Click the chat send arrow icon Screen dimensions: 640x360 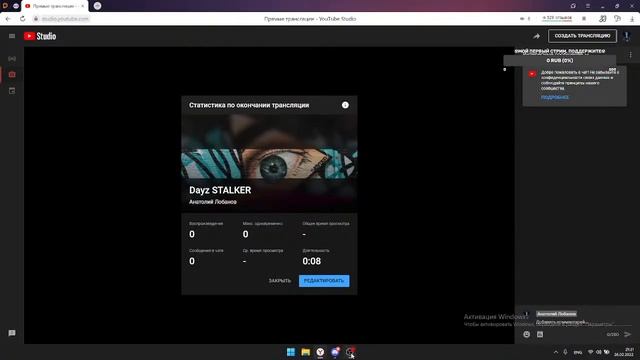pos(628,334)
